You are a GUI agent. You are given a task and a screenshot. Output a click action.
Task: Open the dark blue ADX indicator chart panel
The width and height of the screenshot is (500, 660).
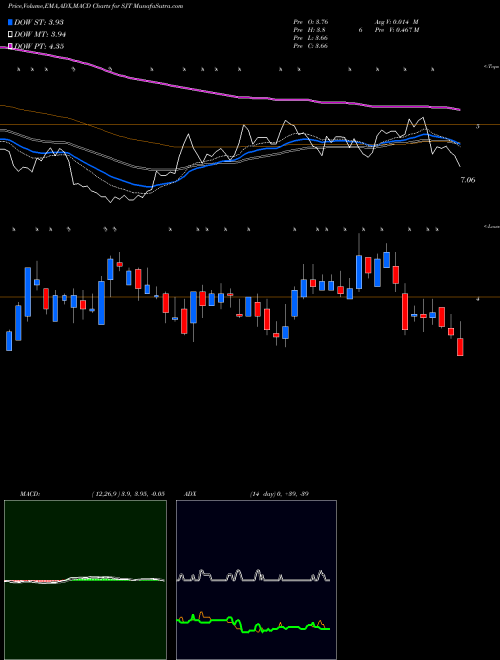pyautogui.click(x=256, y=580)
